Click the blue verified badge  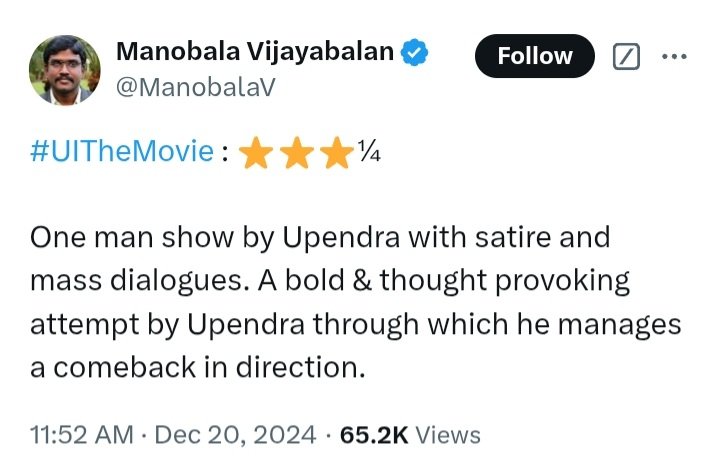coord(414,52)
